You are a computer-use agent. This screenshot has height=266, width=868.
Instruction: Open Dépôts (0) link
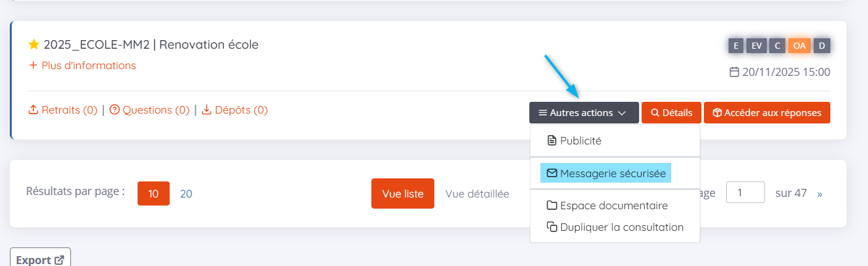(235, 110)
